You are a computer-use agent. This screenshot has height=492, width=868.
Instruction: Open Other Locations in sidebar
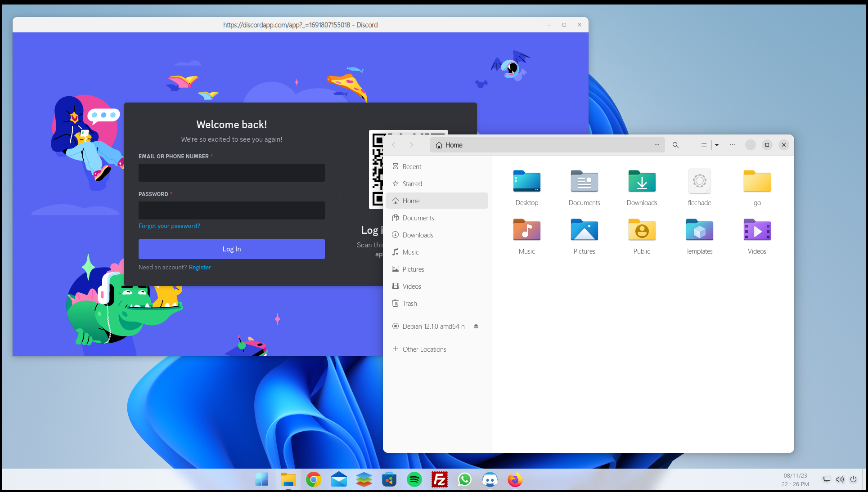click(x=424, y=349)
